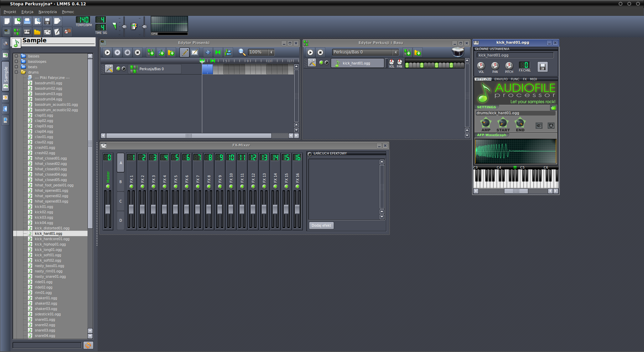Image resolution: width=644 pixels, height=352 pixels.
Task: Add beat/bassline in Song Editor toolbar
Action: (x=151, y=52)
